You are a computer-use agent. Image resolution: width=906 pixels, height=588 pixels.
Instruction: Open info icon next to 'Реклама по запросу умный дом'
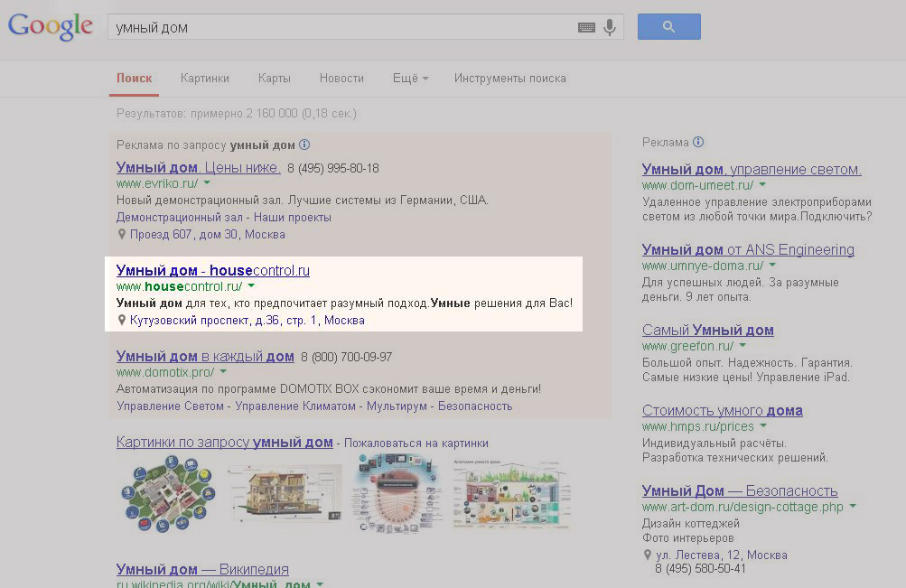tap(304, 145)
